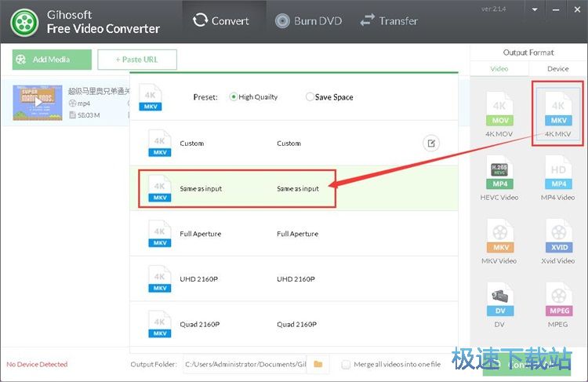Select the High Quality preset radio button

click(234, 96)
